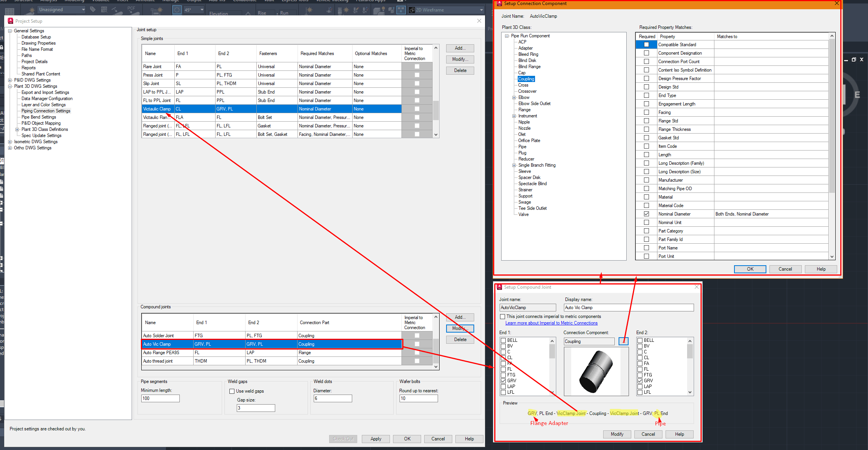868x450 pixels.
Task: Click Apply in the Project Setup dialog
Action: pyautogui.click(x=375, y=438)
